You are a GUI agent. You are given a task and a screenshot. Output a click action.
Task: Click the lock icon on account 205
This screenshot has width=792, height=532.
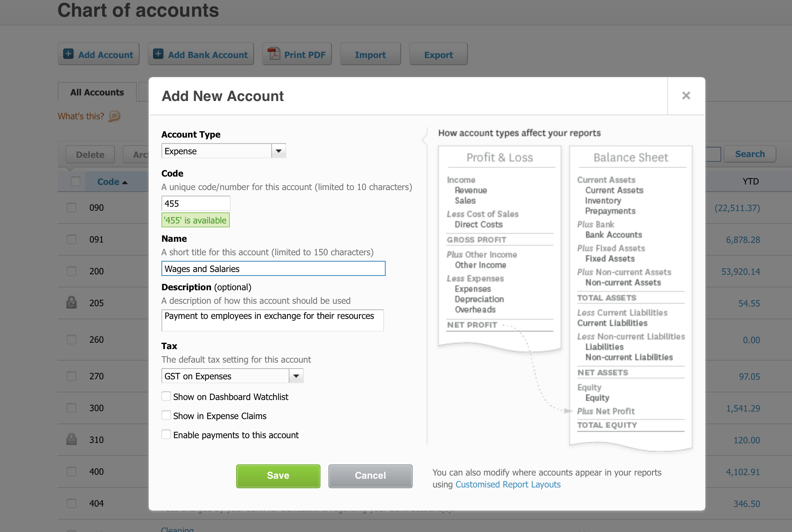(x=72, y=303)
